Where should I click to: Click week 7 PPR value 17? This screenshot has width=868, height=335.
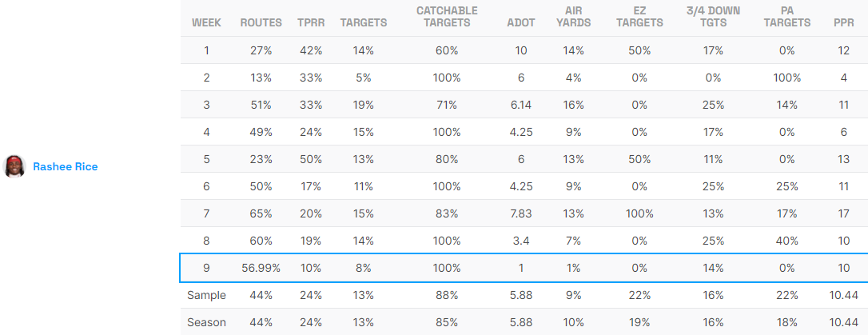(x=843, y=213)
